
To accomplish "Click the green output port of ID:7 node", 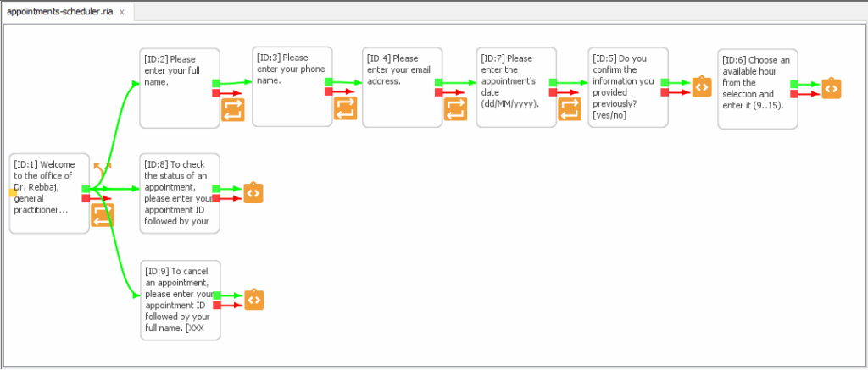I will pos(553,82).
